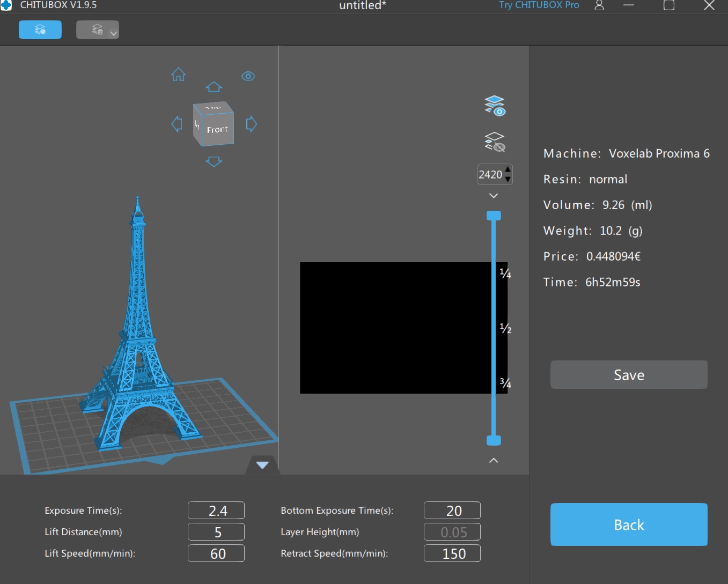Click the Back button
728x584 pixels.
pos(629,524)
